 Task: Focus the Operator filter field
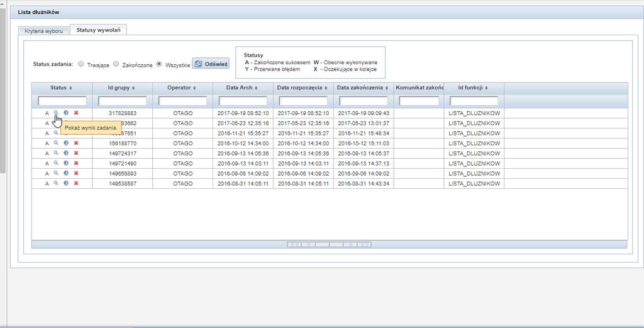[183, 101]
